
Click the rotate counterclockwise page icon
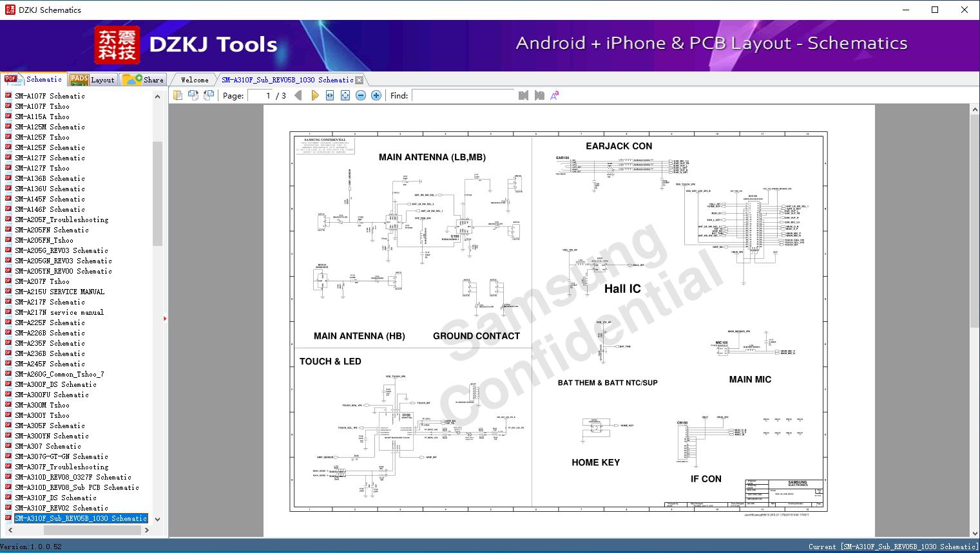click(x=209, y=95)
